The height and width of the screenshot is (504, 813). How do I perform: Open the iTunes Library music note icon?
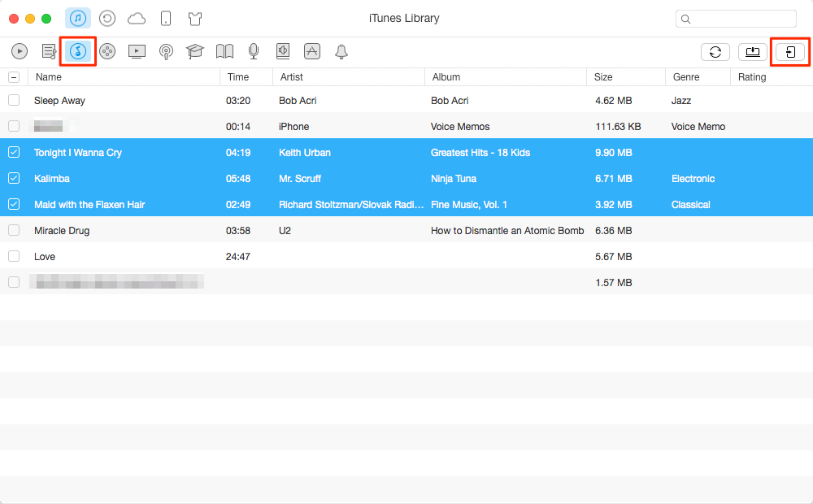point(78,19)
